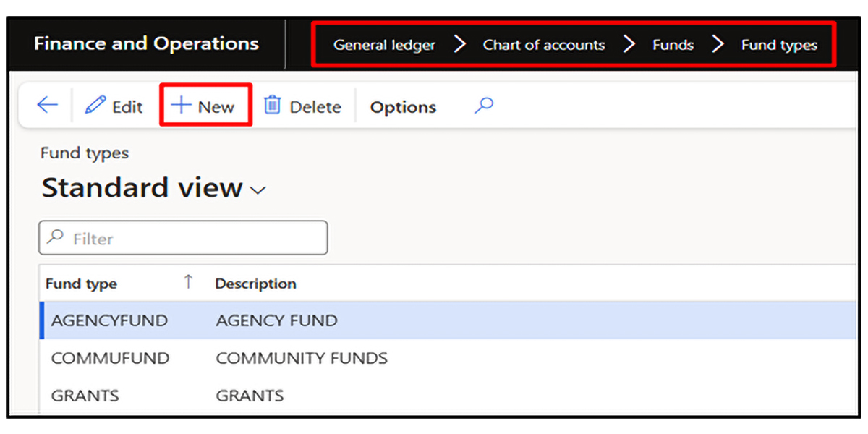This screenshot has height=434, width=868.
Task: Navigate to General ledger in the breadcrumb
Action: tap(383, 44)
